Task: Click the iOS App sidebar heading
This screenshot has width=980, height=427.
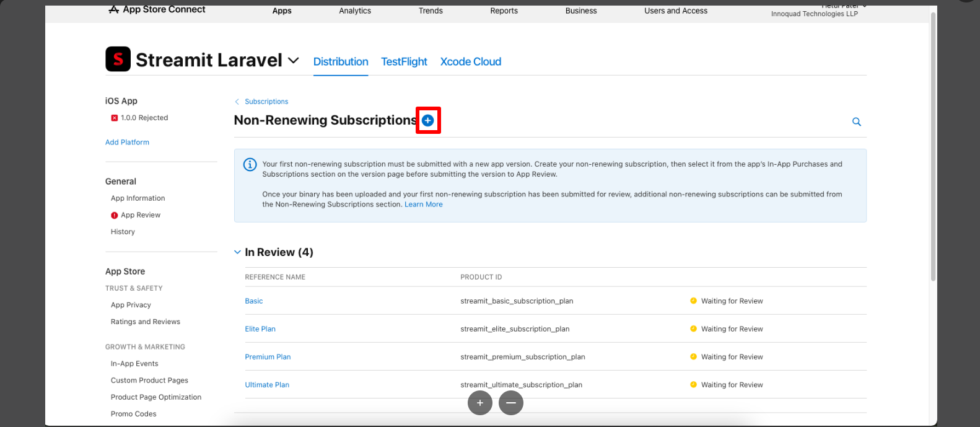Action: [121, 101]
